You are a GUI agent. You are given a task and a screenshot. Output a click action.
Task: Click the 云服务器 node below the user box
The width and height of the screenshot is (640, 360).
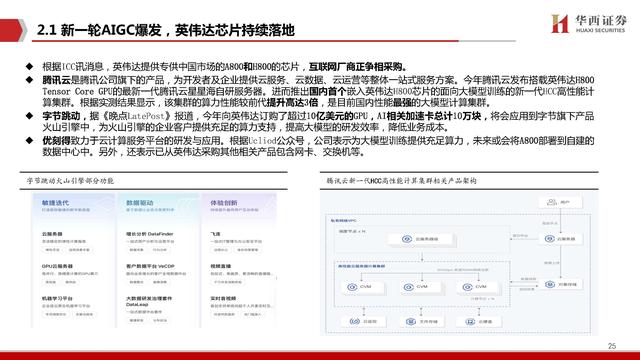561,239
